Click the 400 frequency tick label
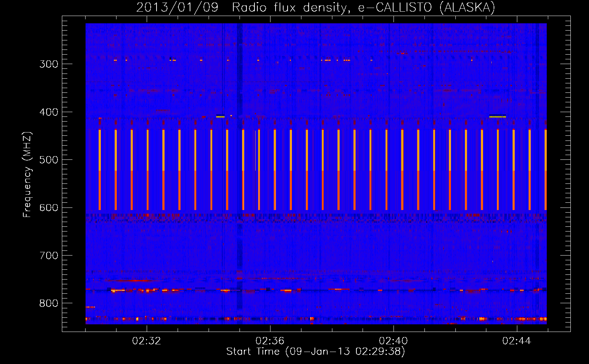 [49, 112]
